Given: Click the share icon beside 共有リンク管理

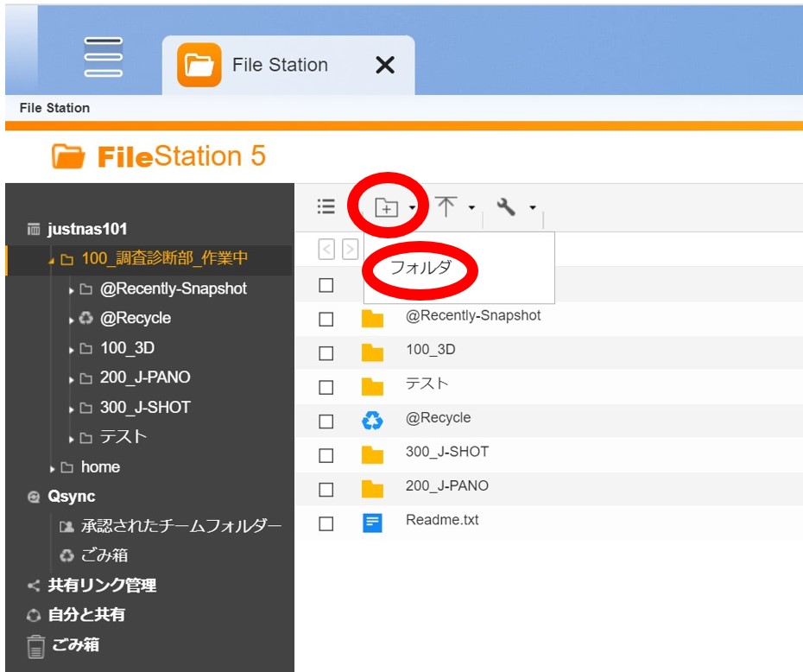Looking at the screenshot, I should tap(34, 586).
